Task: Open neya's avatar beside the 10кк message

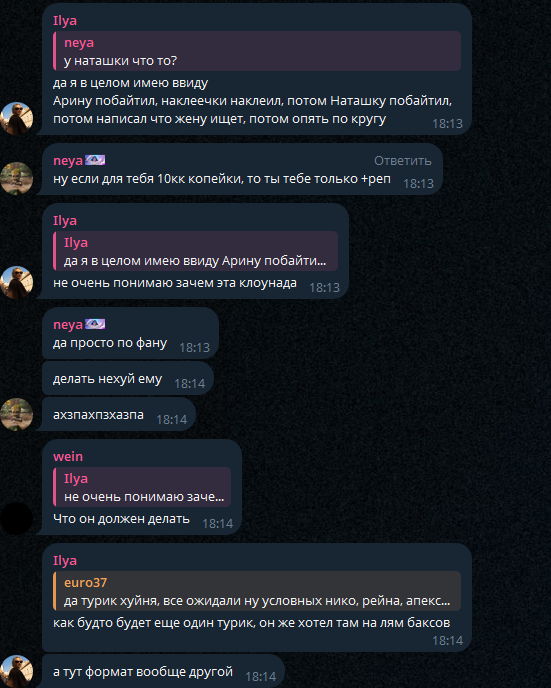Action: [17, 179]
